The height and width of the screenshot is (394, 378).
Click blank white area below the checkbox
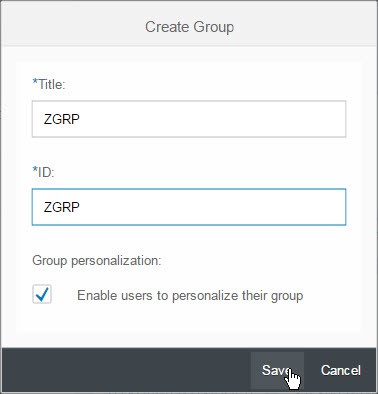[x=187, y=318]
